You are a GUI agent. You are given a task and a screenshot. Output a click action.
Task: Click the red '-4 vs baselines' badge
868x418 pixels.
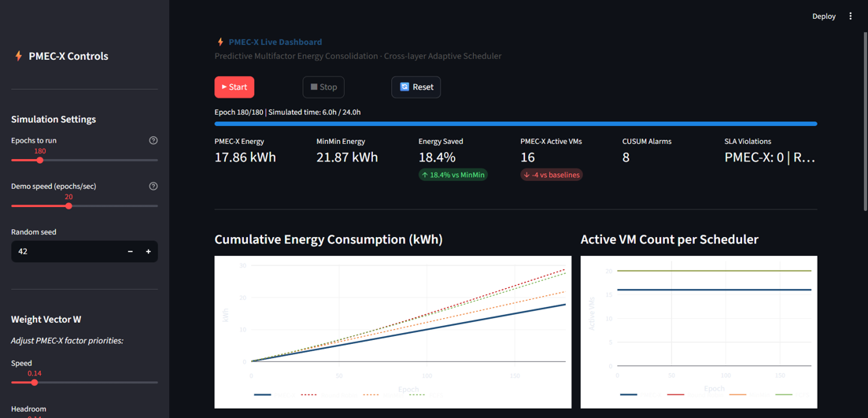[x=552, y=175]
